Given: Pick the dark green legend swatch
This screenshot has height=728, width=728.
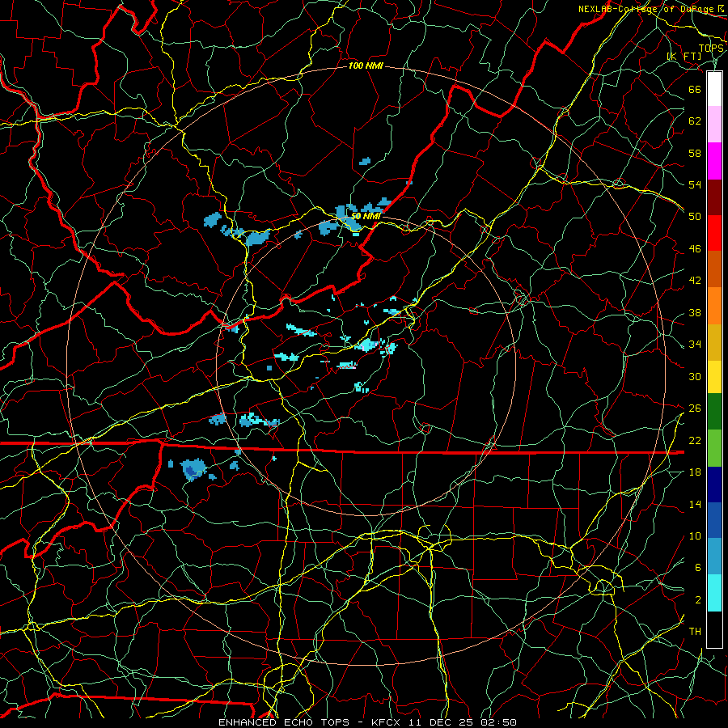Looking at the screenshot, I should pyautogui.click(x=714, y=412).
